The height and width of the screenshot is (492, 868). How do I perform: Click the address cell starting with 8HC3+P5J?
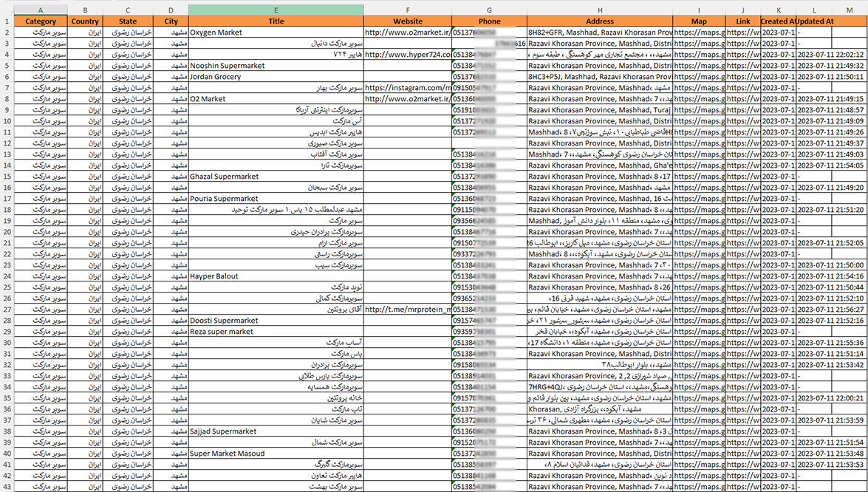[600, 76]
